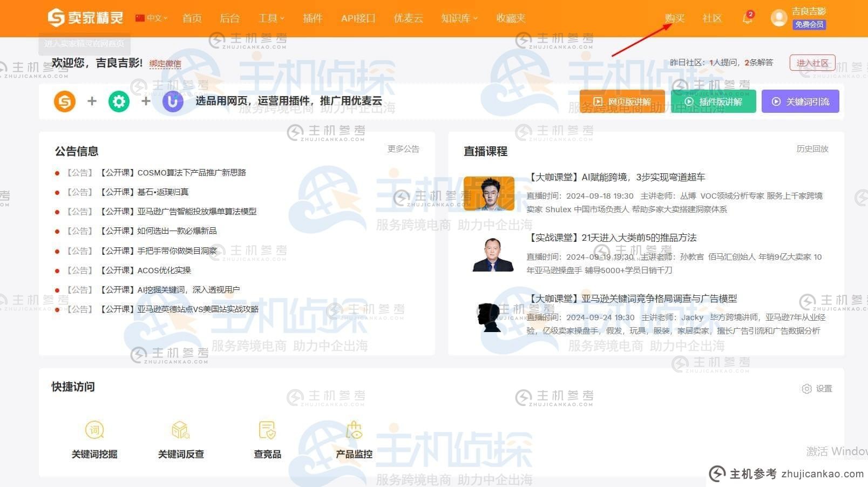Screen dimensions: 868x487
Task: Click 购买 in the top navigation
Action: tap(674, 18)
